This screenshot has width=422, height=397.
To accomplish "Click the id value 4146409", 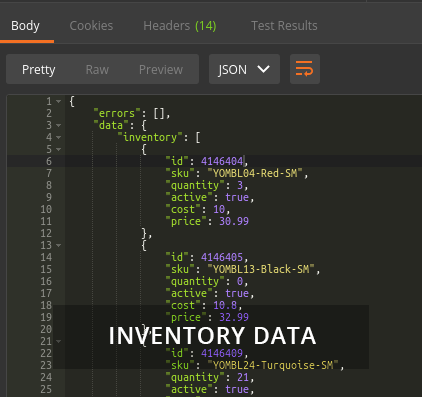I will coord(222,353).
